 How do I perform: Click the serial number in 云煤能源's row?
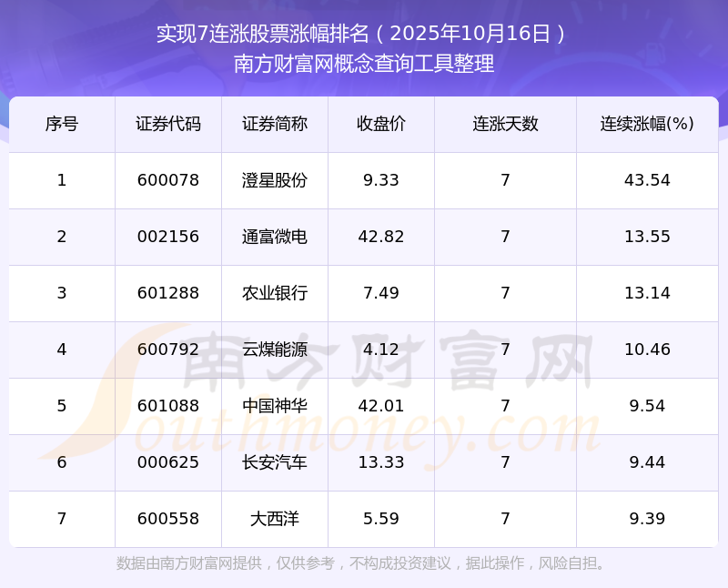coord(62,350)
